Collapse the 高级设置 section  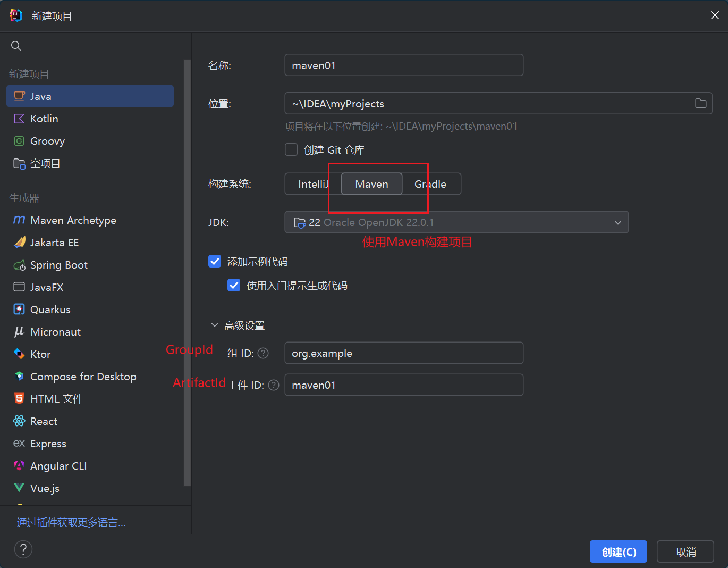[x=215, y=325]
